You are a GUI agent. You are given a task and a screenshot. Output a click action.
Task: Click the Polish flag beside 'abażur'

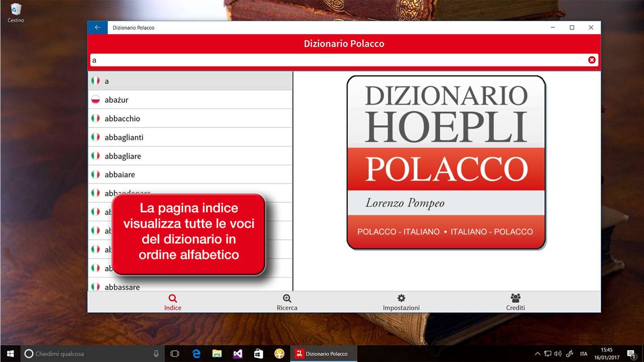95,100
